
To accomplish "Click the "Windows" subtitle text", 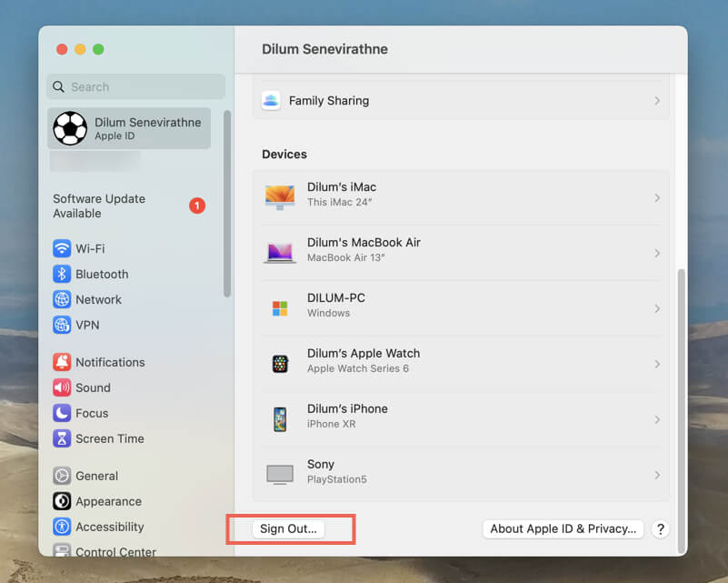I will (x=329, y=313).
